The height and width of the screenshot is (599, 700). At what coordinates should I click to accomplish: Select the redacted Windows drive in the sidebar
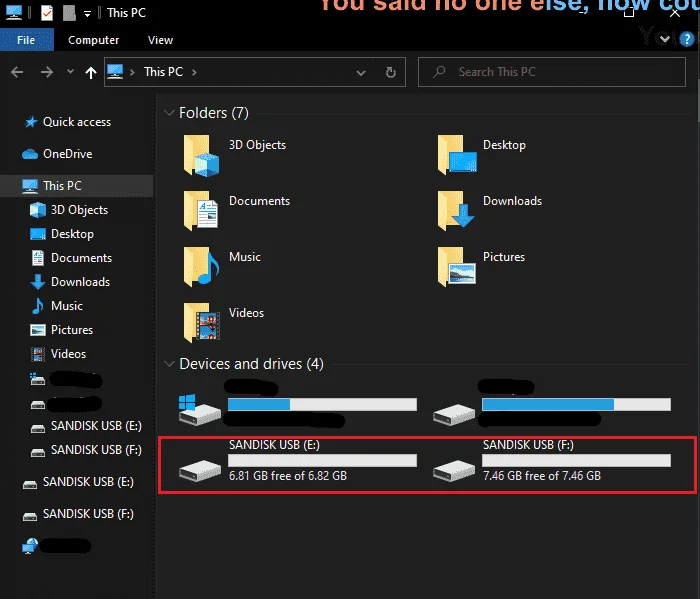pos(66,380)
